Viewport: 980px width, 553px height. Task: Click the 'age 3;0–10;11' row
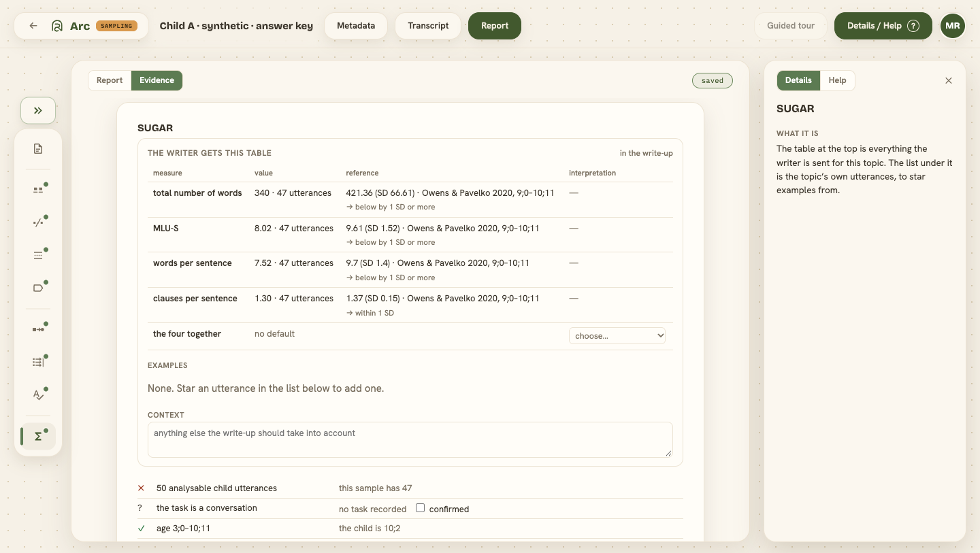point(410,529)
